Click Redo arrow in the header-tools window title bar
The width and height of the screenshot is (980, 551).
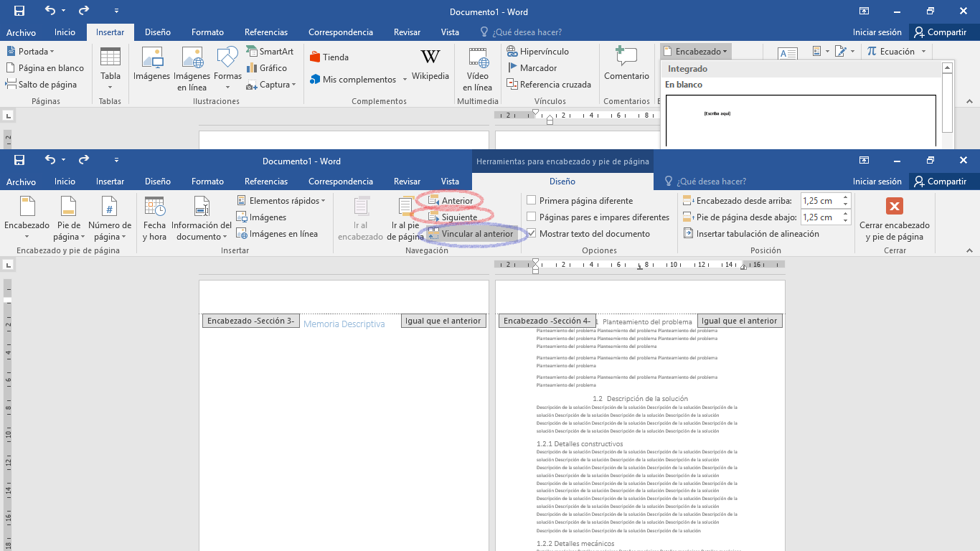tap(84, 160)
